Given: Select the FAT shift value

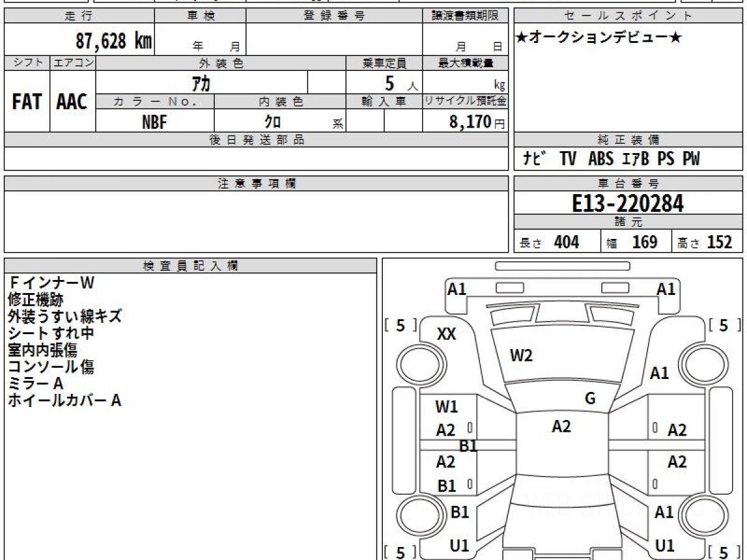Looking at the screenshot, I should [x=27, y=101].
